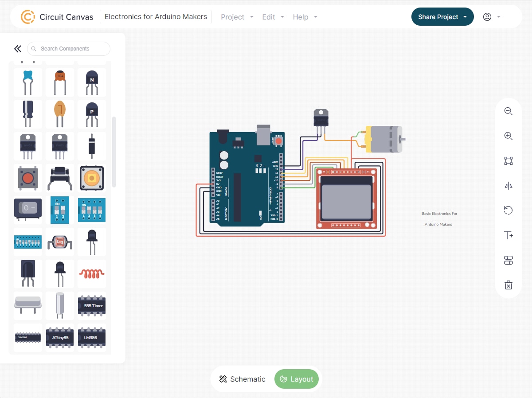Click the zoom in magnifier icon

point(508,136)
